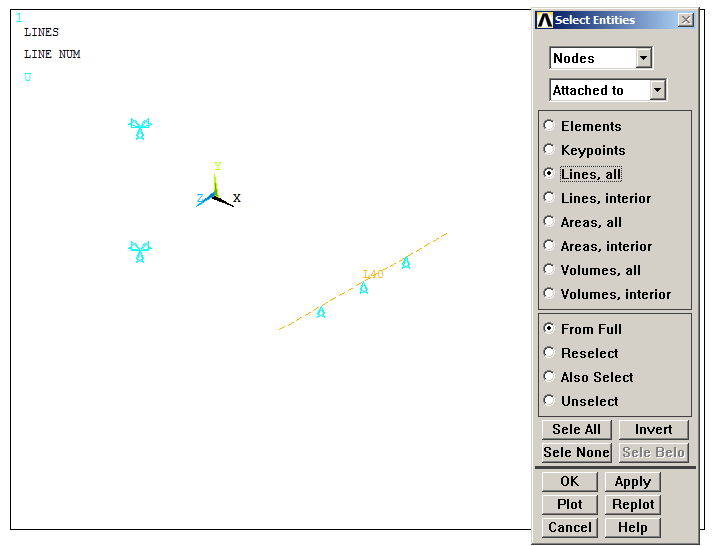This screenshot has width=720, height=546.
Task: Click the constraint triangle just below L40
Action: pyautogui.click(x=364, y=287)
